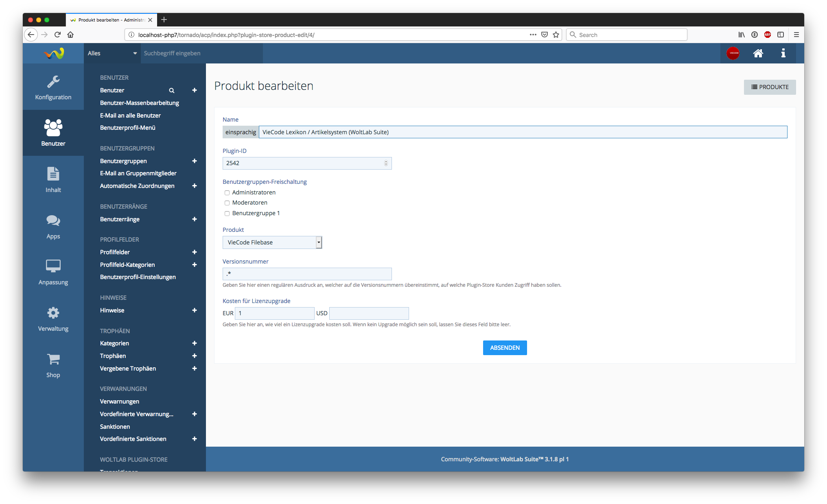Check the Moderatoren checkbox

tap(227, 203)
